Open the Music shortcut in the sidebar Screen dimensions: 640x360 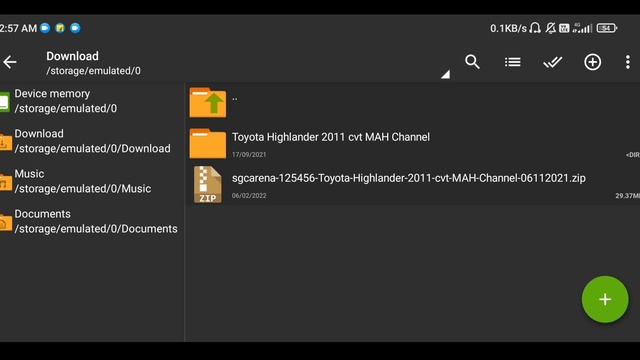[x=92, y=181]
